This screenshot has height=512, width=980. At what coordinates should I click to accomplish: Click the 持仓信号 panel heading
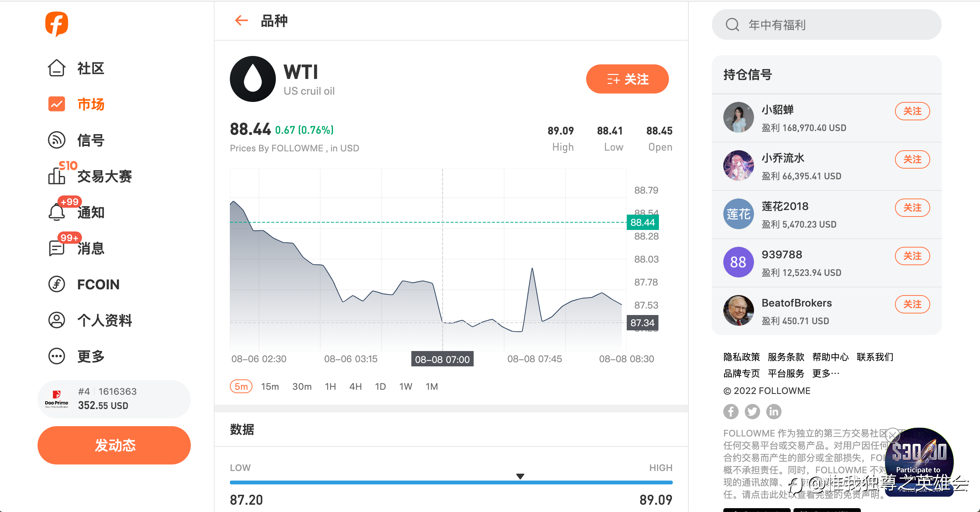point(747,75)
